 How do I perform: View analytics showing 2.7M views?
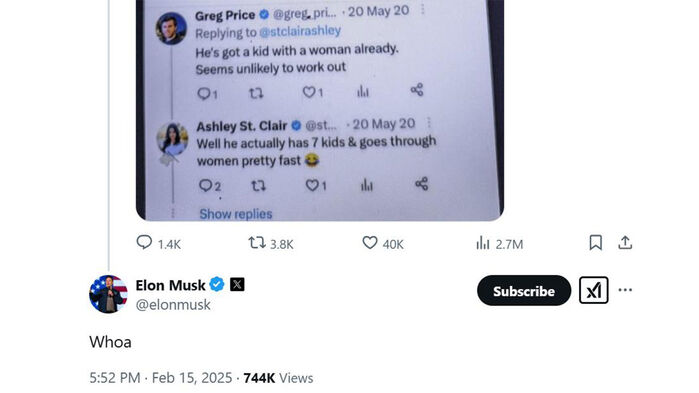click(499, 243)
